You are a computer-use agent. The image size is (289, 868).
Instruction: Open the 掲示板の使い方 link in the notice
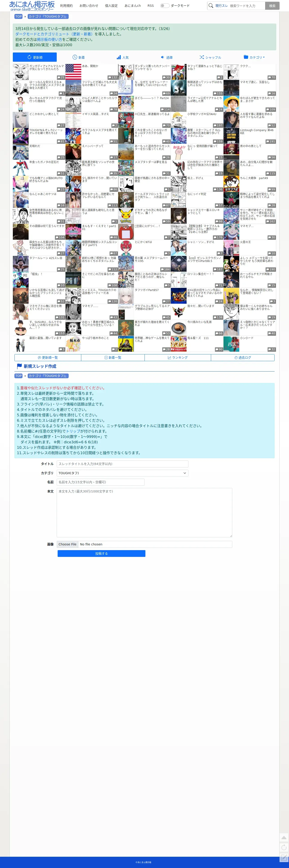[50, 39]
